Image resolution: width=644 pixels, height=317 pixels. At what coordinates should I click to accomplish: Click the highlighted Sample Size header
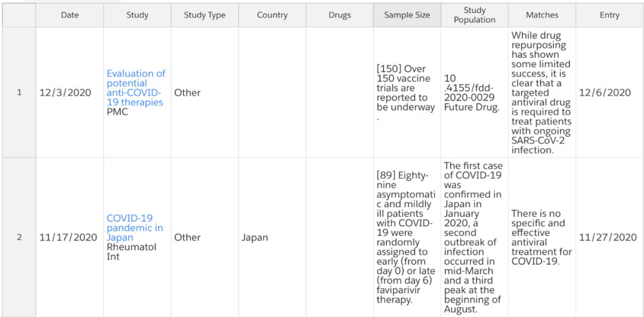(407, 15)
